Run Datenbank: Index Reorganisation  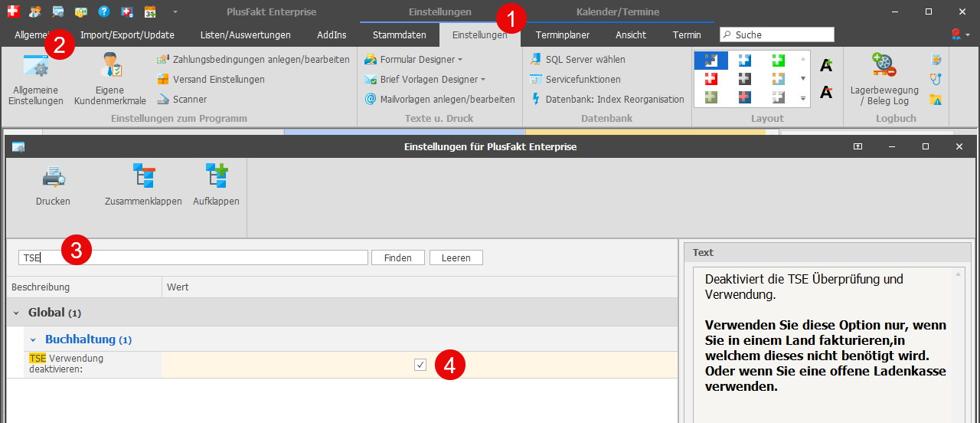click(x=606, y=99)
